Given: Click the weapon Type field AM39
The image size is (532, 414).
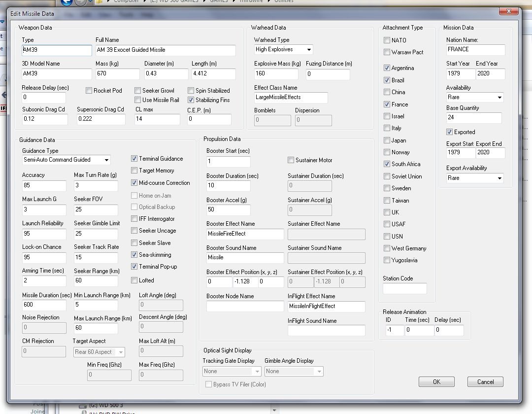Looking at the screenshot, I should tap(57, 50).
